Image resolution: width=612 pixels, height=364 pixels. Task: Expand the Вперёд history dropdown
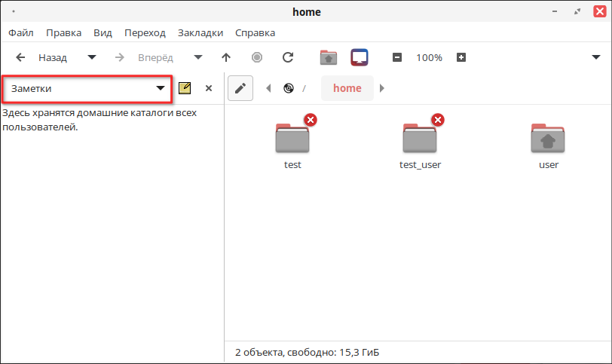(x=198, y=57)
